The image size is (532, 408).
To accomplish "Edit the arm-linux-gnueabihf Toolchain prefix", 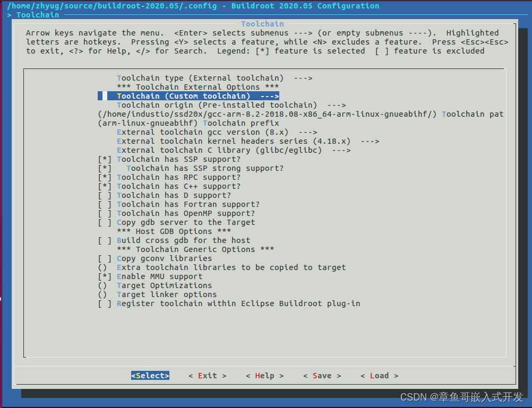I will coord(188,123).
